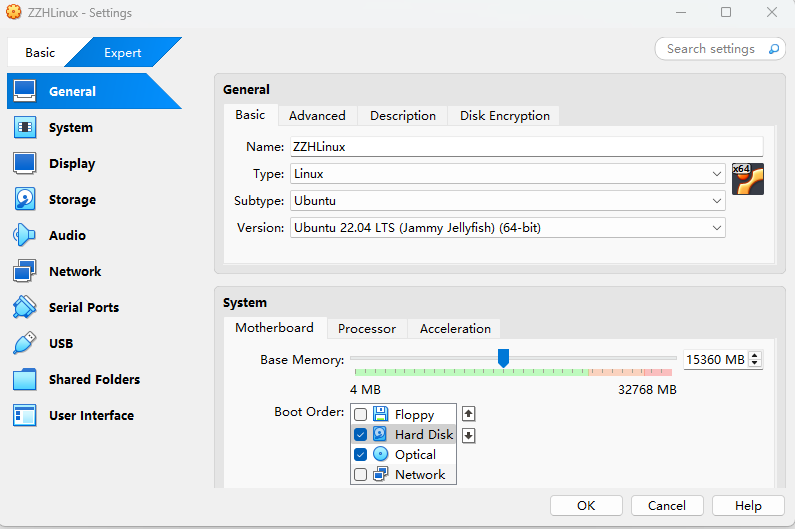The image size is (795, 529).
Task: Open the Audio section speaker icon
Action: click(x=24, y=235)
